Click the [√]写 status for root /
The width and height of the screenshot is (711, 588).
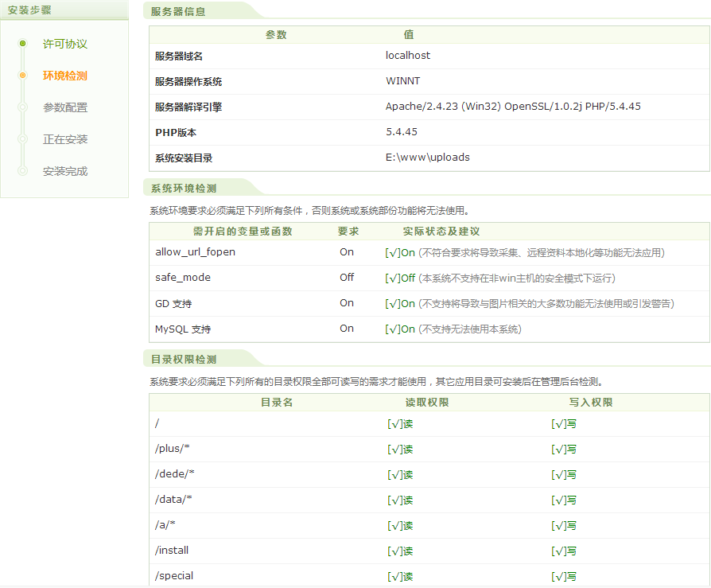point(564,424)
